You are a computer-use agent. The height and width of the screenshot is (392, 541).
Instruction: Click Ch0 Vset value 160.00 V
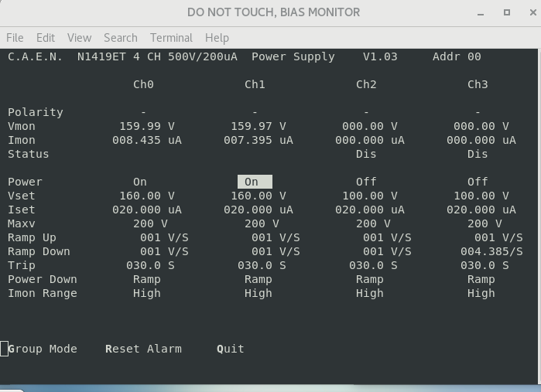point(147,196)
